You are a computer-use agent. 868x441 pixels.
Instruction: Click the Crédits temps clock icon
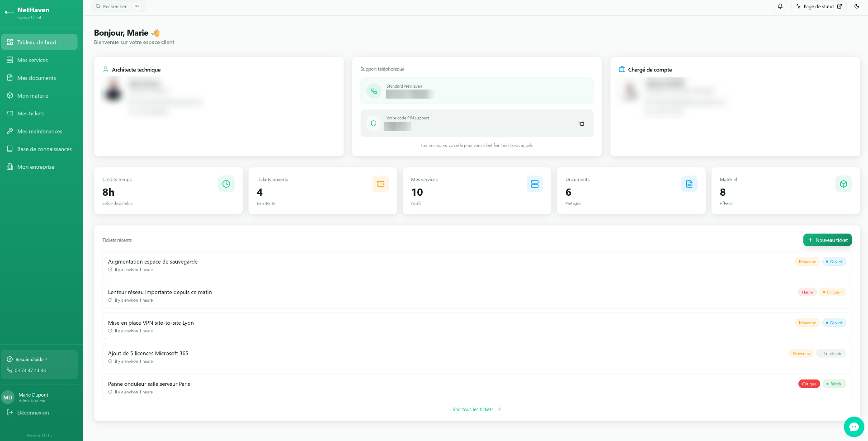click(x=226, y=184)
